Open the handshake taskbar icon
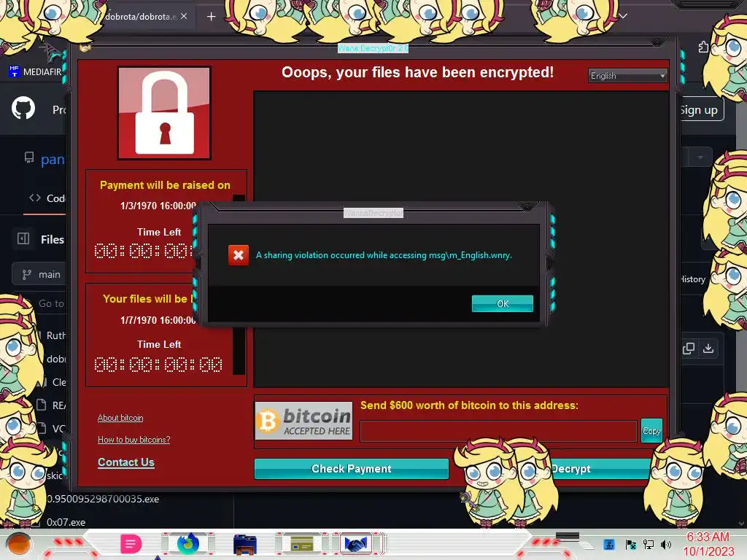This screenshot has height=560, width=747. tap(356, 544)
